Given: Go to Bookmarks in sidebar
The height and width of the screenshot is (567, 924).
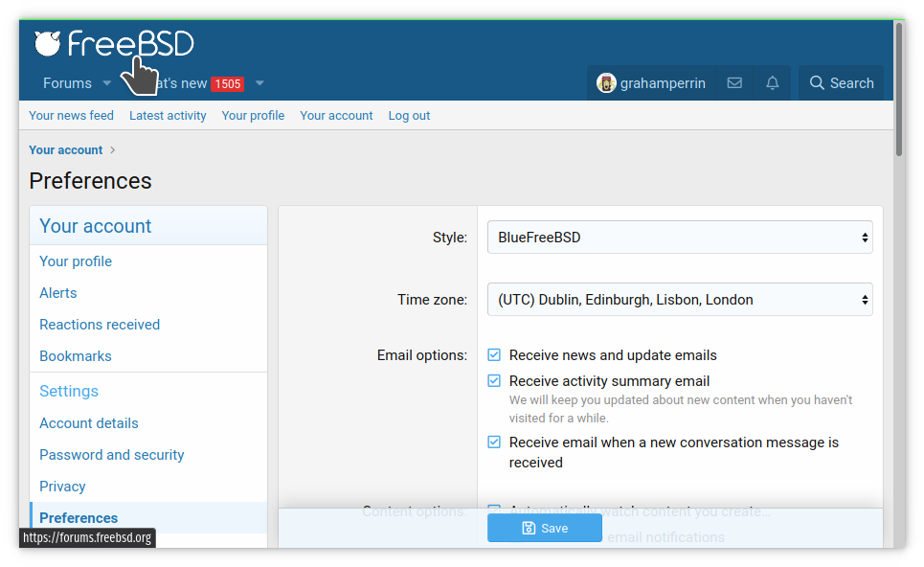Looking at the screenshot, I should coord(76,356).
